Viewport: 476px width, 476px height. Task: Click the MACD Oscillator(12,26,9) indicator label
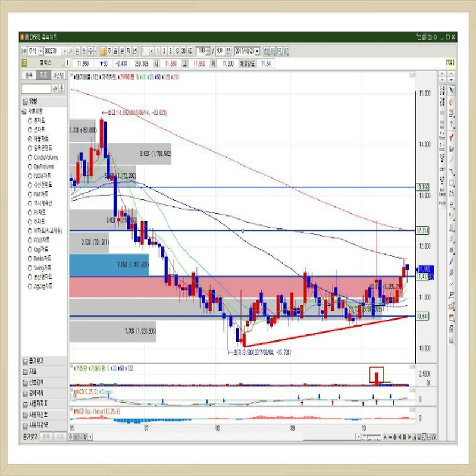click(97, 411)
